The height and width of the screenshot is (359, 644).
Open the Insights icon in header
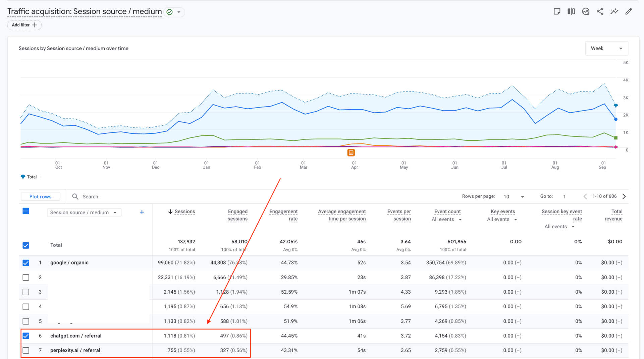click(x=586, y=11)
